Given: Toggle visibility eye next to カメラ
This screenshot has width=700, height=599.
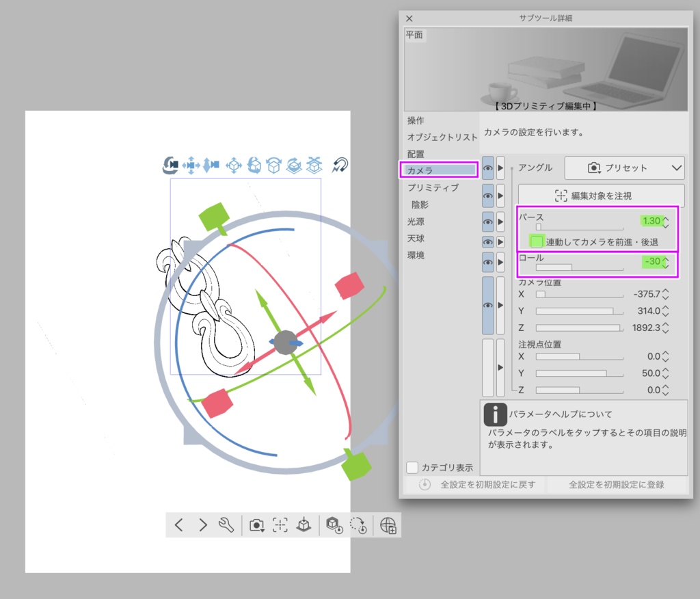Looking at the screenshot, I should pos(488,168).
